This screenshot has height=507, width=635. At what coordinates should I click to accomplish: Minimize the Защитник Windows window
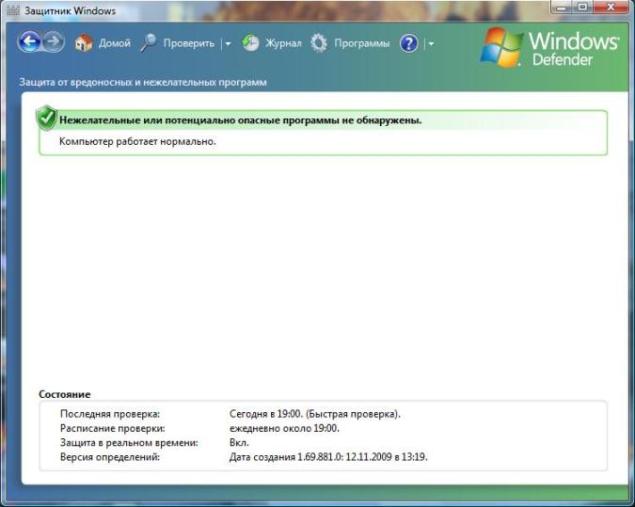(x=561, y=6)
